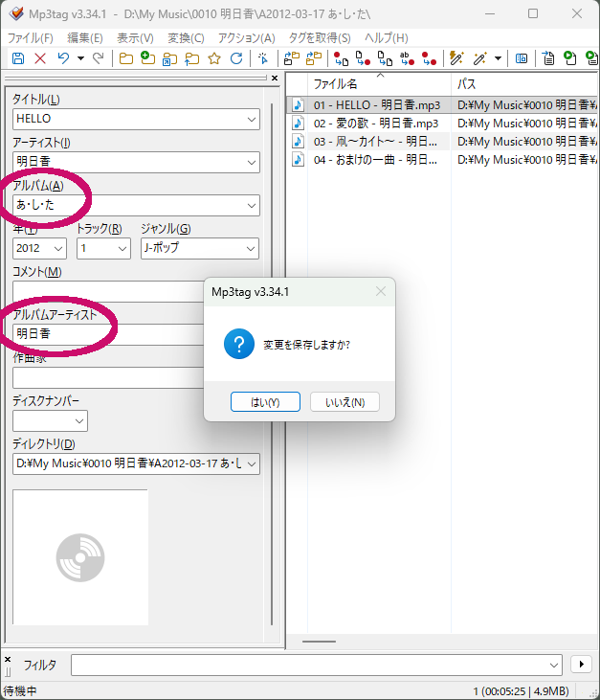Close the tag panel with its x
The image size is (600, 700).
point(275,78)
